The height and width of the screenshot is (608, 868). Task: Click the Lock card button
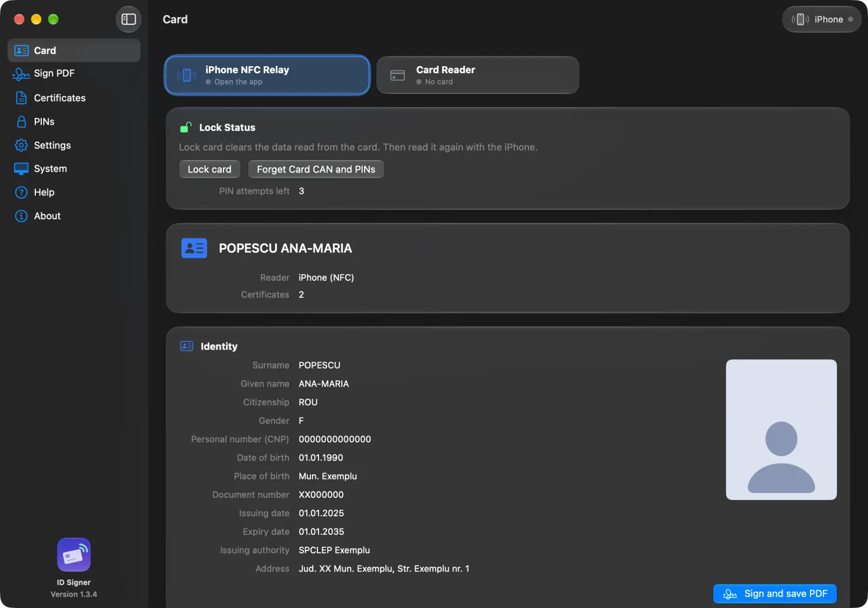coord(209,169)
